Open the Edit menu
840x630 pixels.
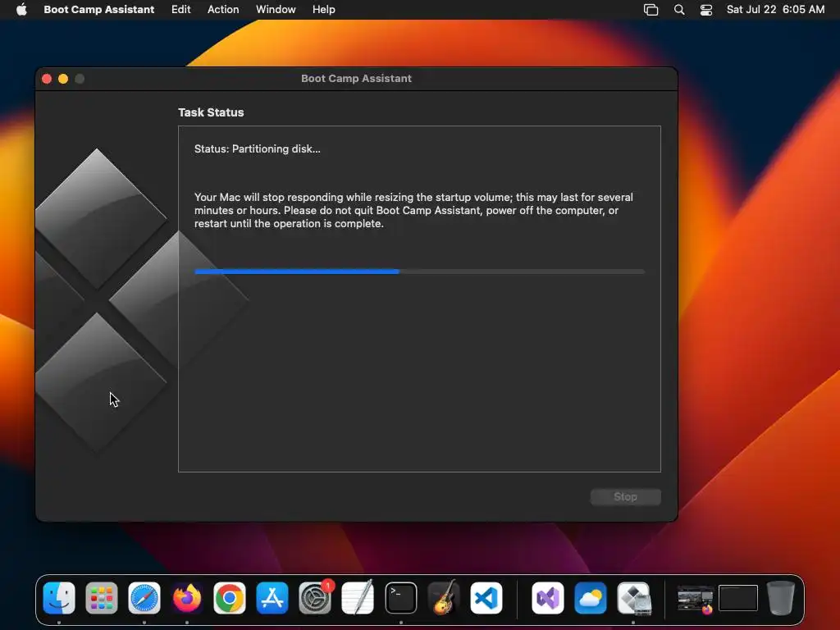[x=180, y=9]
